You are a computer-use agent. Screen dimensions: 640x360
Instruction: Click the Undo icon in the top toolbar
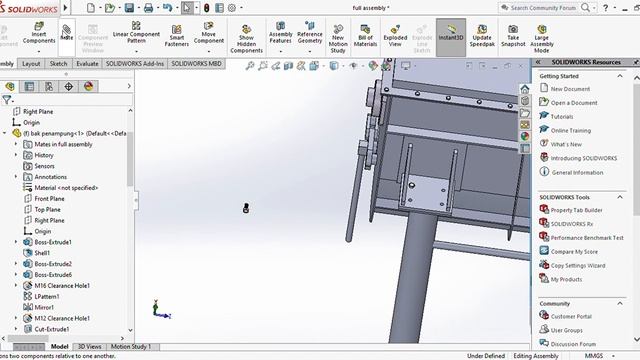(167, 8)
